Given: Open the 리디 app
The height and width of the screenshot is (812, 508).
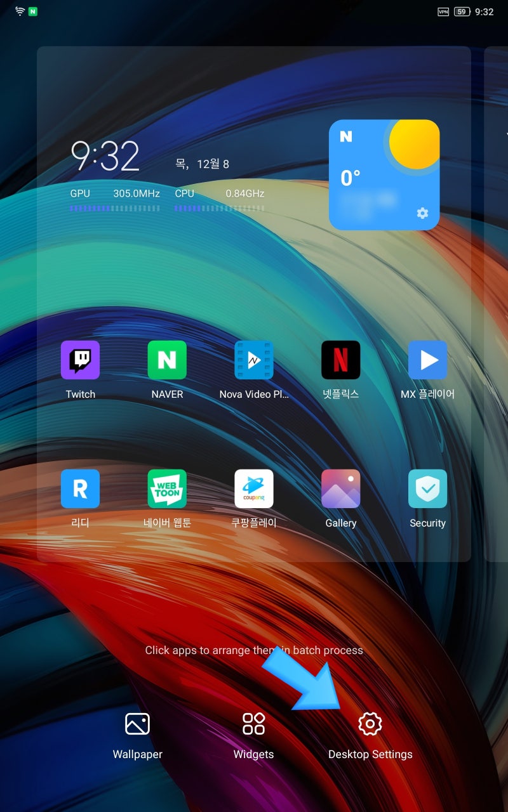Looking at the screenshot, I should 80,488.
